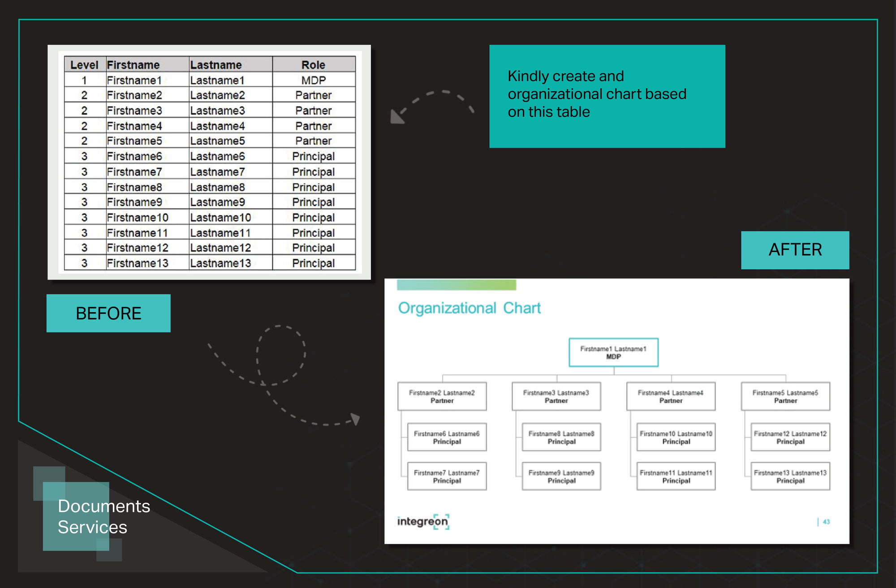Click the Lastname11 table cell
This screenshot has width=896, height=588.
231,232
